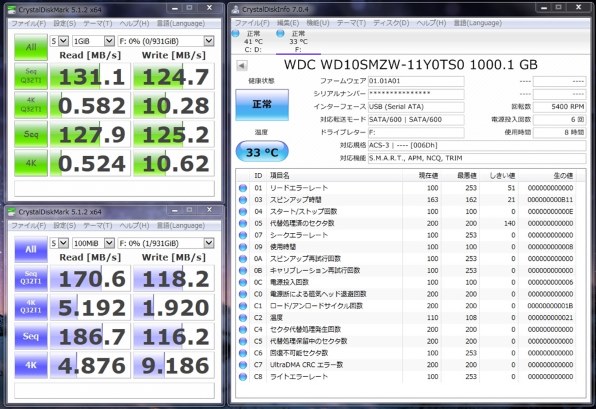
Task: Run Seq Q32T1 test in blue CrystalDiskMark window
Action: [x=31, y=278]
